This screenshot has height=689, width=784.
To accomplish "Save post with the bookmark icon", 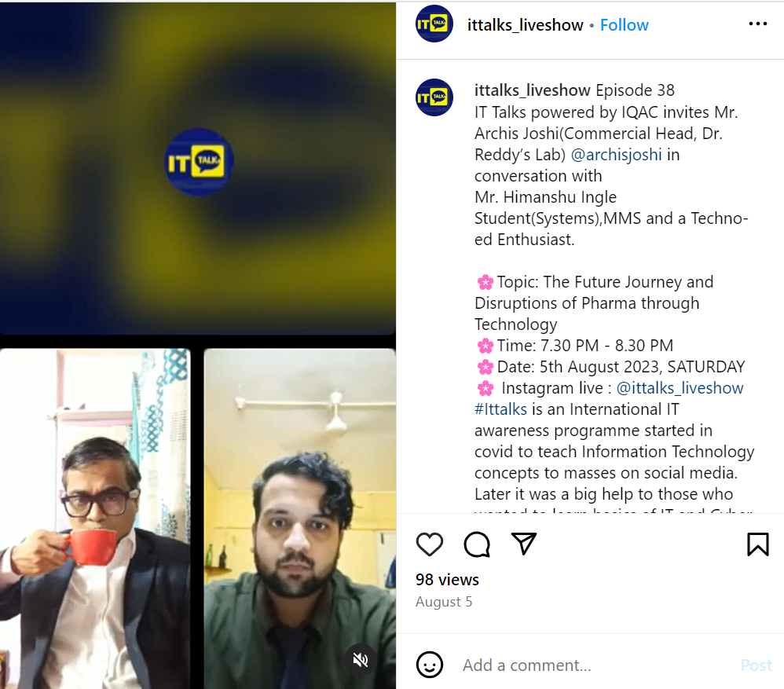I will click(x=757, y=544).
